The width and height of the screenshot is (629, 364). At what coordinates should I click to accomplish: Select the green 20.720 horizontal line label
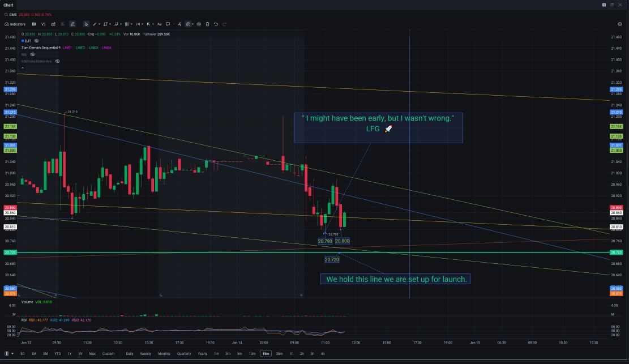10,252
